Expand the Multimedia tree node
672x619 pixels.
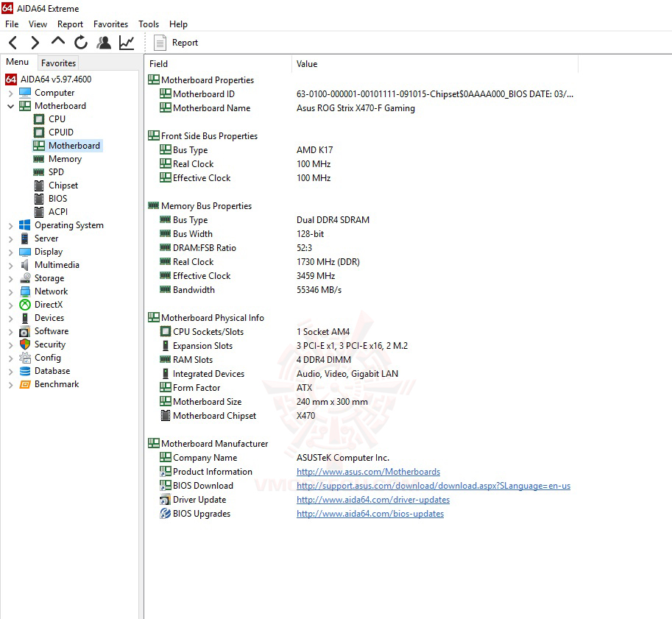point(11,266)
